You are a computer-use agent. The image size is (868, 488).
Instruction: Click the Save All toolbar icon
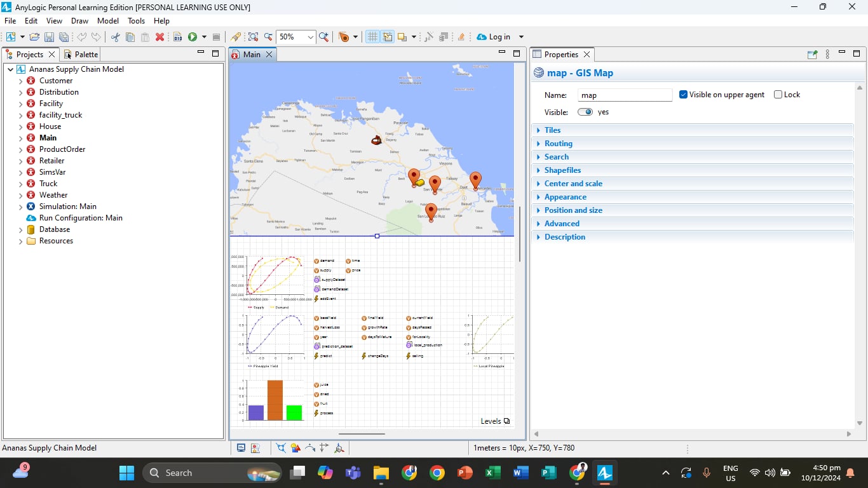[x=64, y=37]
